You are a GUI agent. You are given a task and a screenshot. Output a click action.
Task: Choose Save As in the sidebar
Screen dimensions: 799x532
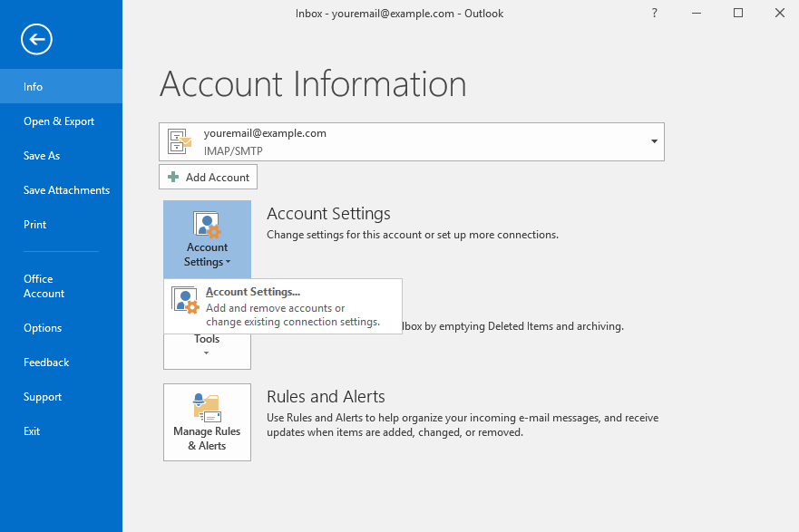[x=61, y=156]
